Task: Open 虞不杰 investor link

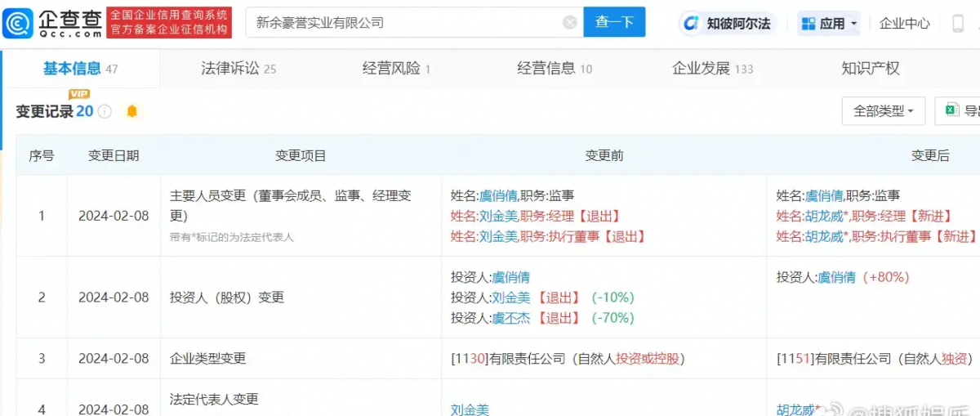Action: click(510, 318)
